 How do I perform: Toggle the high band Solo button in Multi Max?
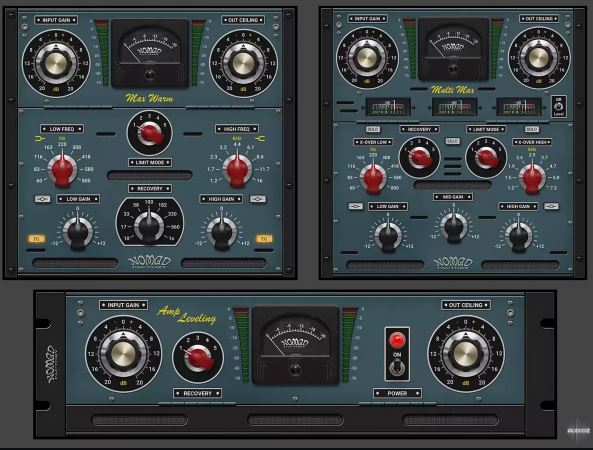tap(532, 129)
